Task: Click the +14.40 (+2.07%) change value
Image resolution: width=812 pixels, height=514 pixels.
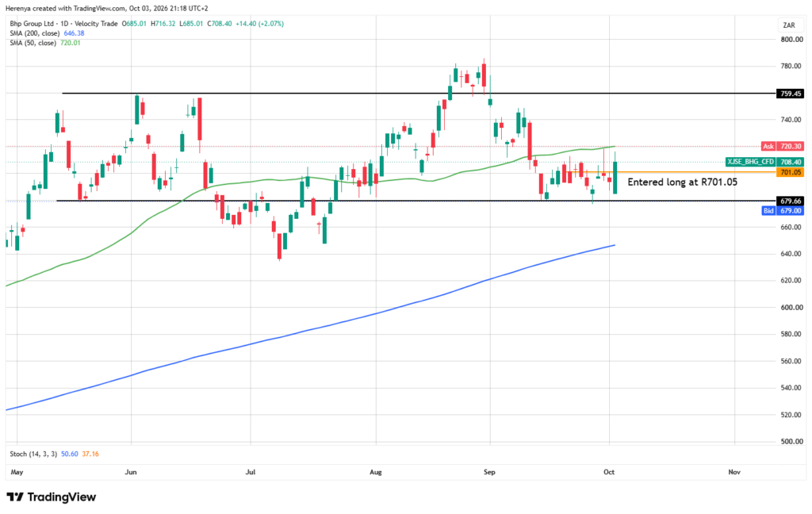Action: pyautogui.click(x=259, y=24)
